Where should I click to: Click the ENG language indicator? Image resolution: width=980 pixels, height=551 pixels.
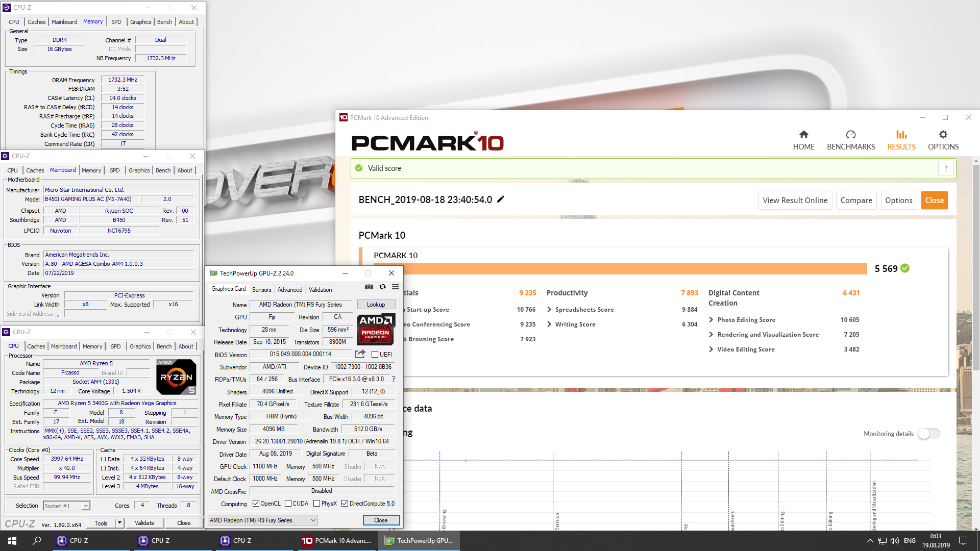tap(910, 541)
